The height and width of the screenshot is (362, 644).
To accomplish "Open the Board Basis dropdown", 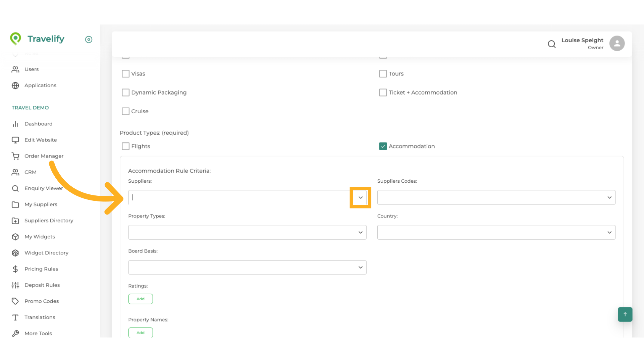I will (x=247, y=267).
